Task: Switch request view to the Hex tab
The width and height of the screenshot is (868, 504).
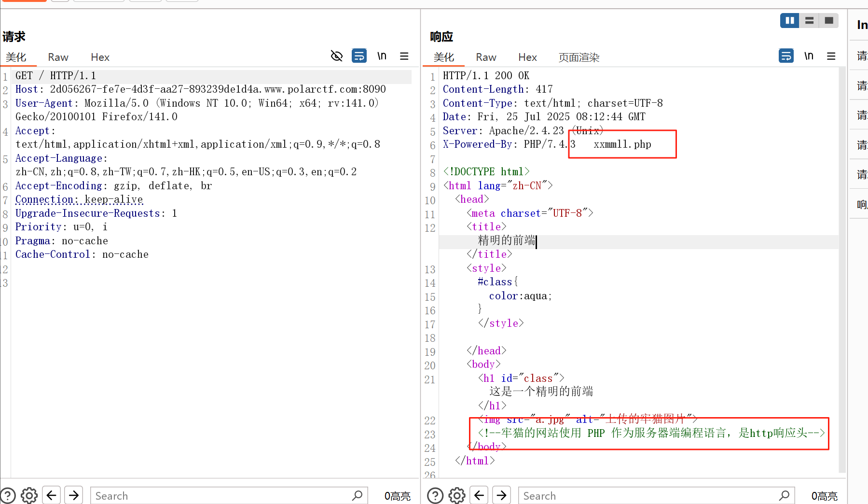Action: click(x=100, y=57)
